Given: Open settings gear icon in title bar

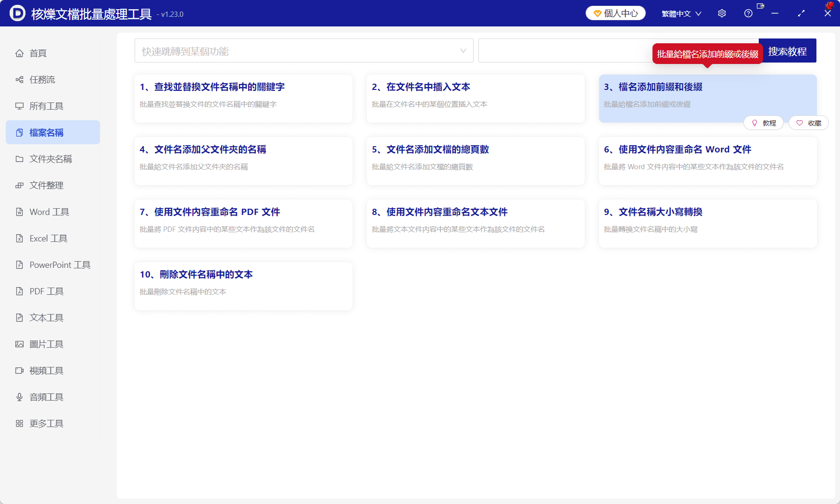Looking at the screenshot, I should [x=722, y=13].
